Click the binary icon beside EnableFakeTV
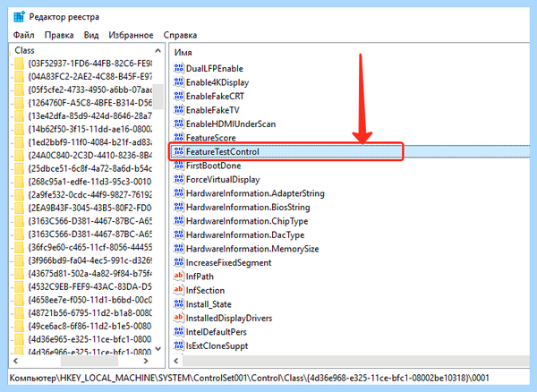 coord(178,110)
